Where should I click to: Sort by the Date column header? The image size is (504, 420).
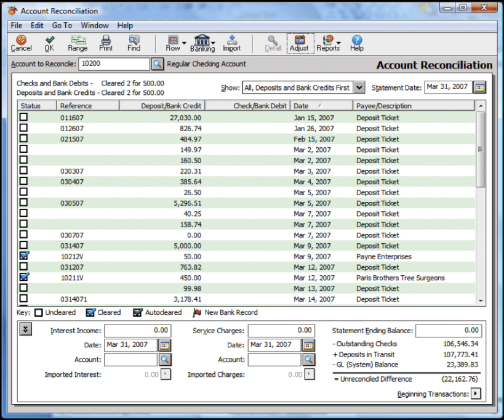tap(321, 106)
